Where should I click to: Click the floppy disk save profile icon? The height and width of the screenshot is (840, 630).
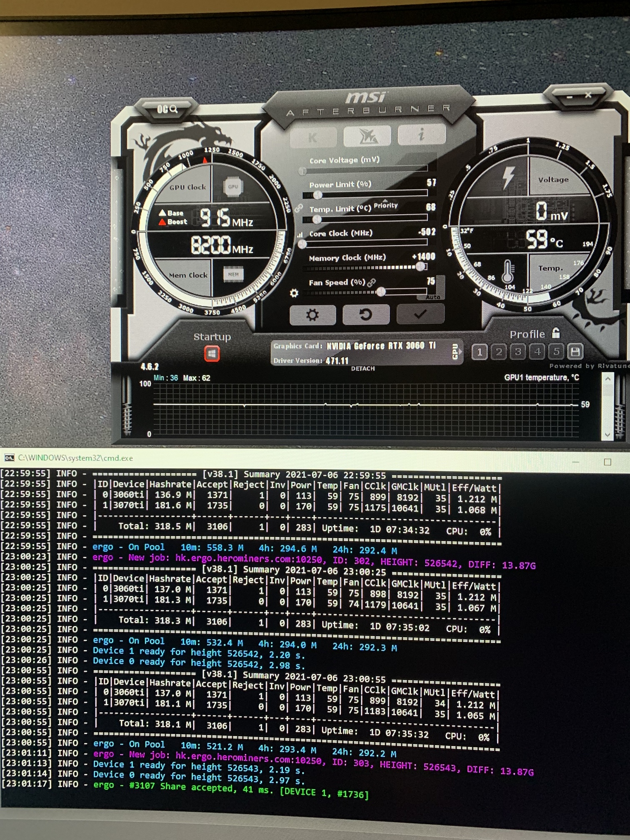[x=575, y=352]
